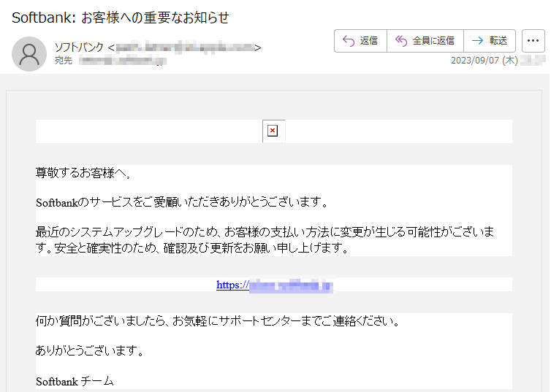This screenshot has width=551, height=392.
Task: Click the sender name ソフトバンク
Action: 79,47
